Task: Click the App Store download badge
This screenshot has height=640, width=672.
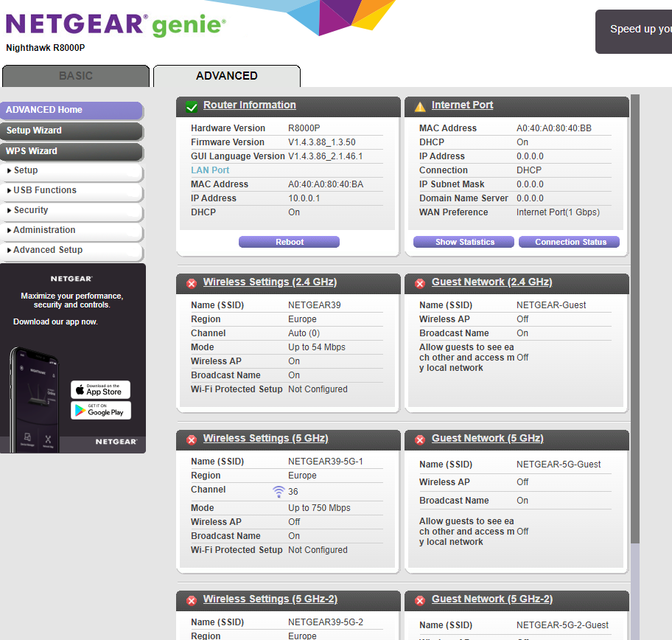Action: [x=101, y=389]
